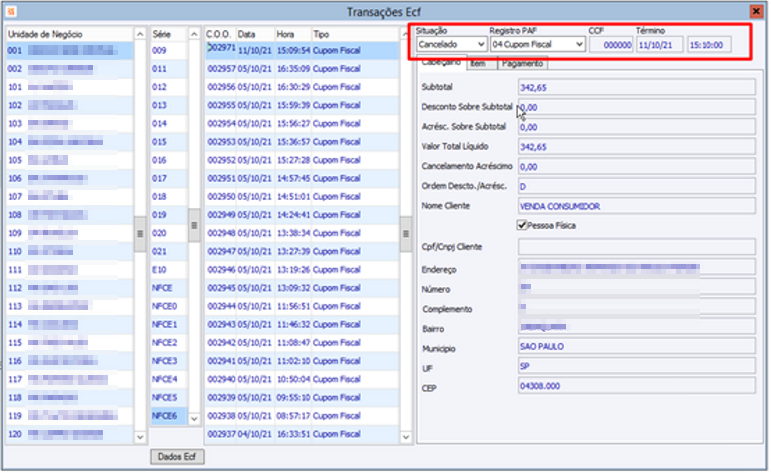Select transaction C.O.O. 002957
The width and height of the screenshot is (771, 473).
301,68
